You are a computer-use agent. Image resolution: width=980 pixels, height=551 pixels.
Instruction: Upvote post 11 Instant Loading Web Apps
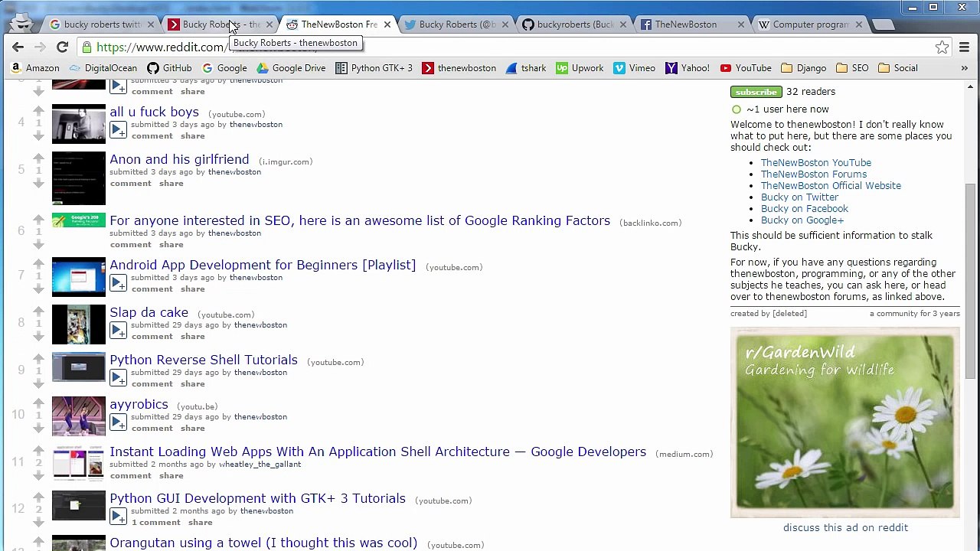point(38,450)
